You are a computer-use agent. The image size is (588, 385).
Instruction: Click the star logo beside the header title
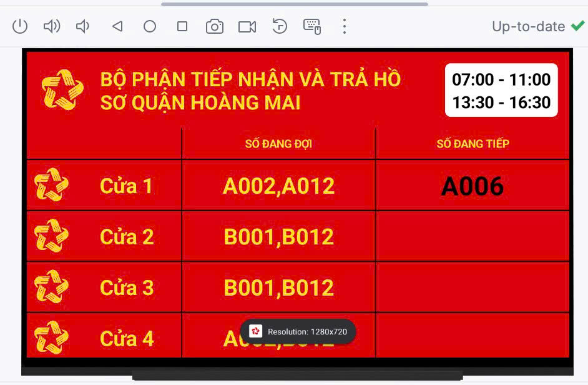pos(62,89)
